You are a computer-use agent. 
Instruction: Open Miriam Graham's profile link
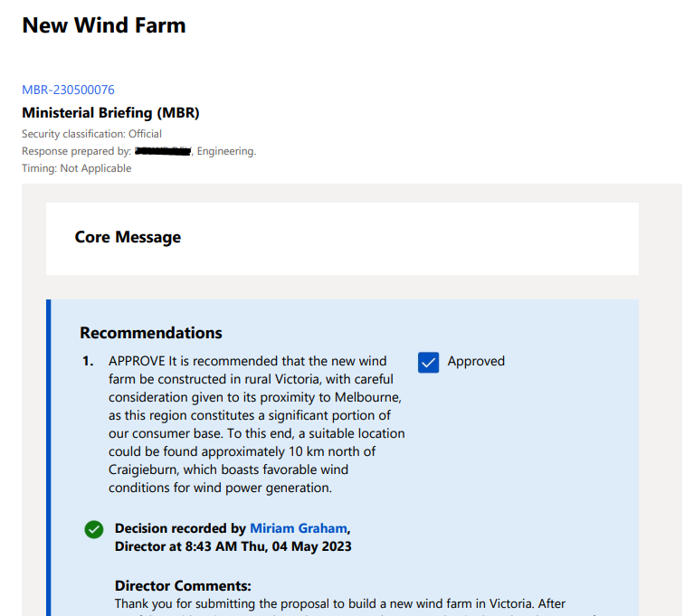click(x=298, y=528)
